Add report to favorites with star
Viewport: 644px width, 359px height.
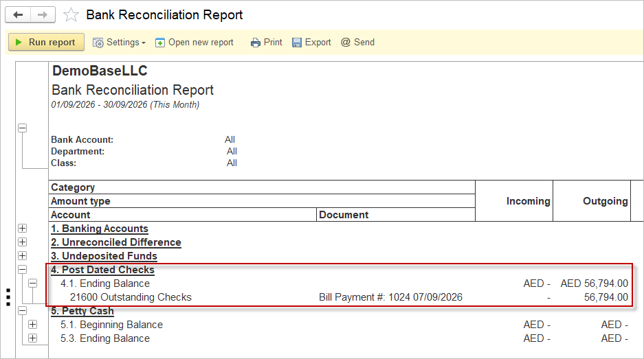71,15
